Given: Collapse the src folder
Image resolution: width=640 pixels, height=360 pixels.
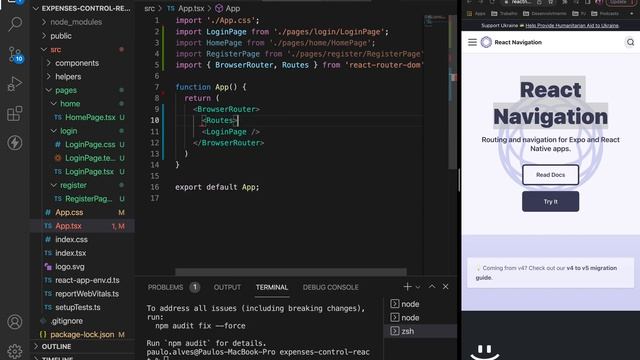Looking at the screenshot, I should click(56, 49).
